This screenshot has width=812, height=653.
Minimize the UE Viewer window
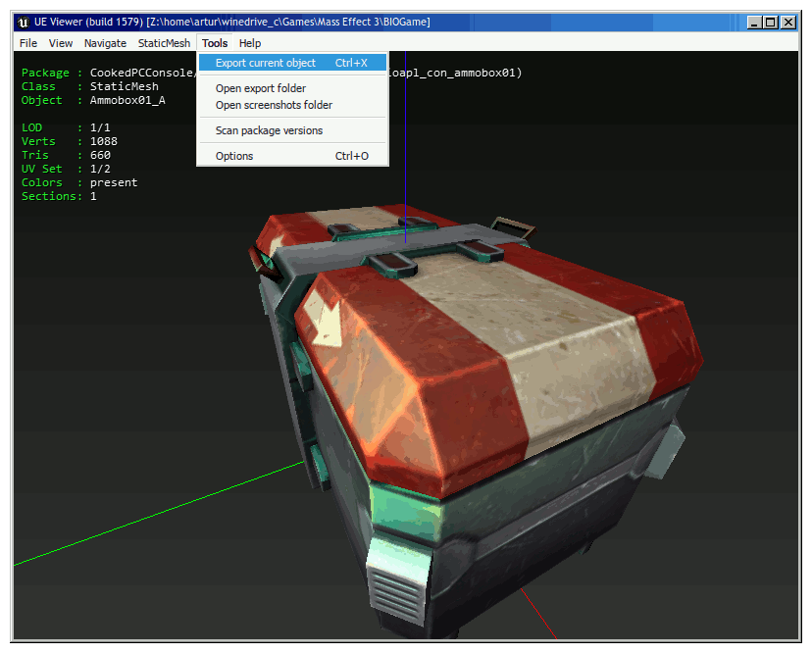tap(754, 23)
